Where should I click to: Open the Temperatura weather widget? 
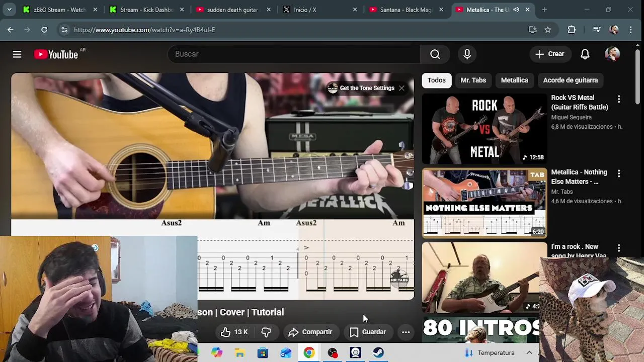490,353
